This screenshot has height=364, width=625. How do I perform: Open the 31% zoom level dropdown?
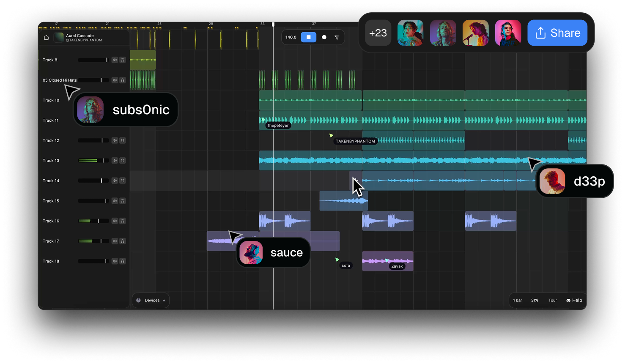pos(535,300)
